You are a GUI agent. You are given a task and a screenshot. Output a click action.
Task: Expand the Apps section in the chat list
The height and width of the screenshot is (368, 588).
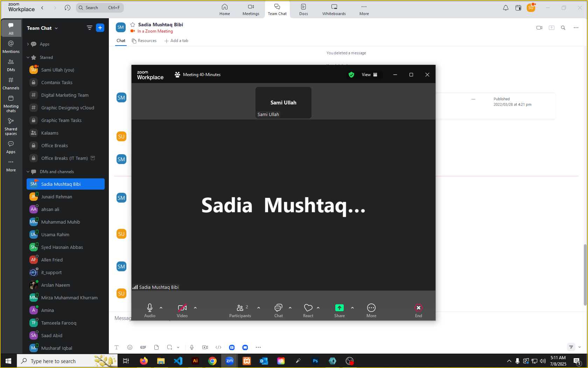click(x=28, y=44)
